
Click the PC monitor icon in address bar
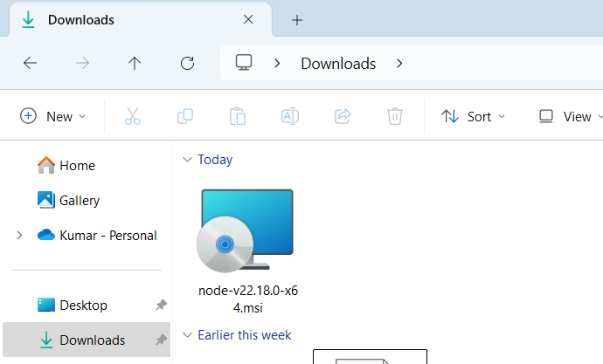tap(244, 63)
